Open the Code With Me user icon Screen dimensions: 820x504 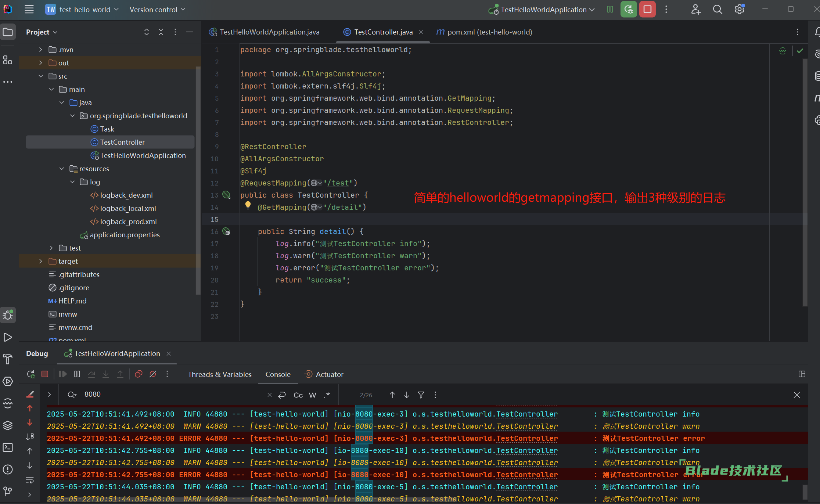[x=695, y=10]
